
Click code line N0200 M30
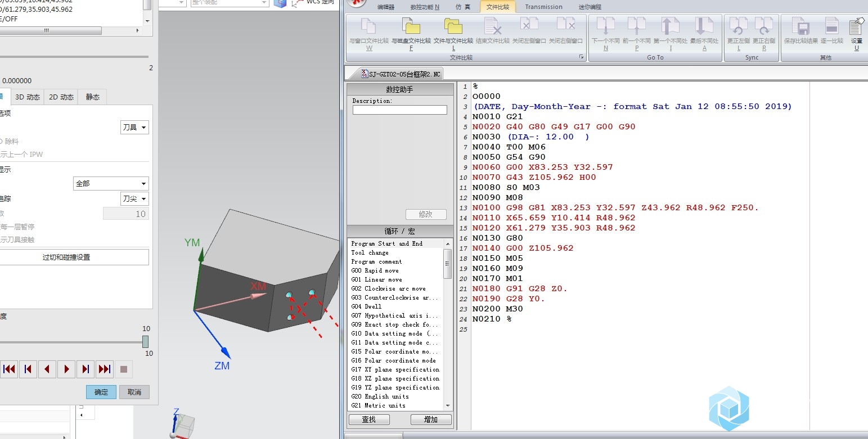click(497, 309)
